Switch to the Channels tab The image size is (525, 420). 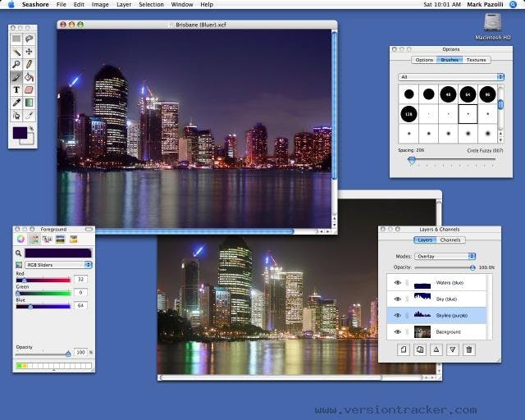coord(451,240)
